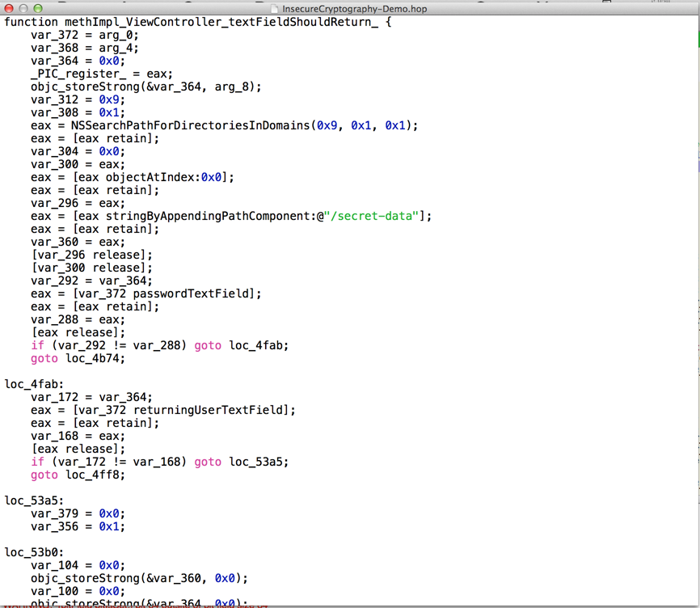Click the InsecureCryptography-Demo.hop window title
Viewport: 700px width, 608px height.
click(x=354, y=9)
